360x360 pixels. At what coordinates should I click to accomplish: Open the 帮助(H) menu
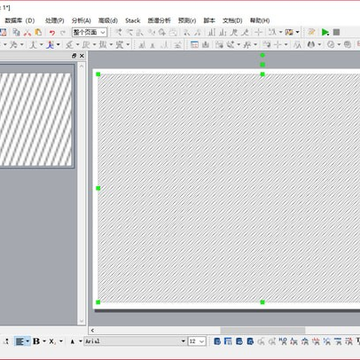click(260, 21)
